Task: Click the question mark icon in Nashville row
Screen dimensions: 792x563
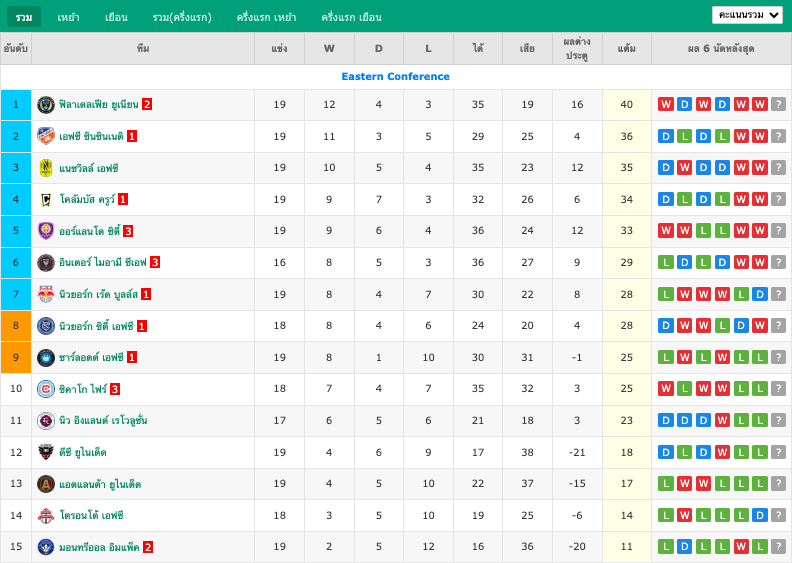Action: click(778, 168)
